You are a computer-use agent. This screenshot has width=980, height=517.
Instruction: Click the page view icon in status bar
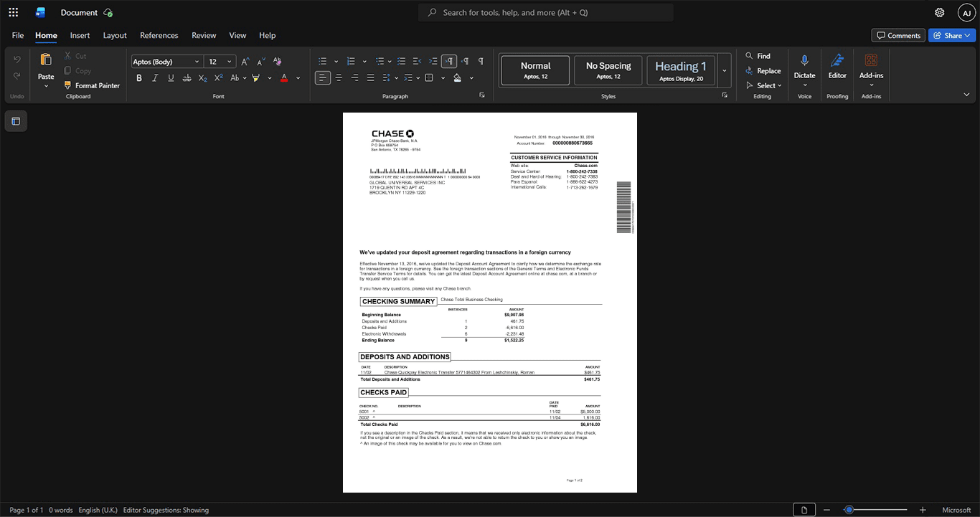click(x=804, y=510)
